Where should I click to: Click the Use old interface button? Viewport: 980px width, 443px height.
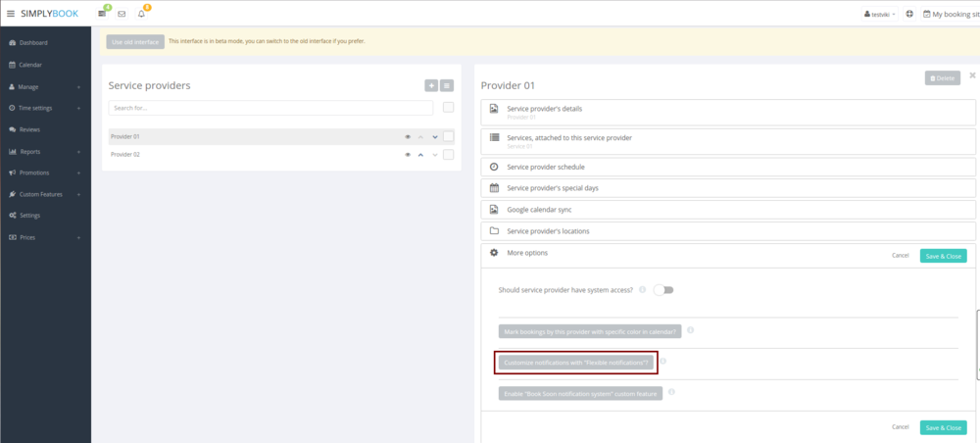click(x=135, y=41)
